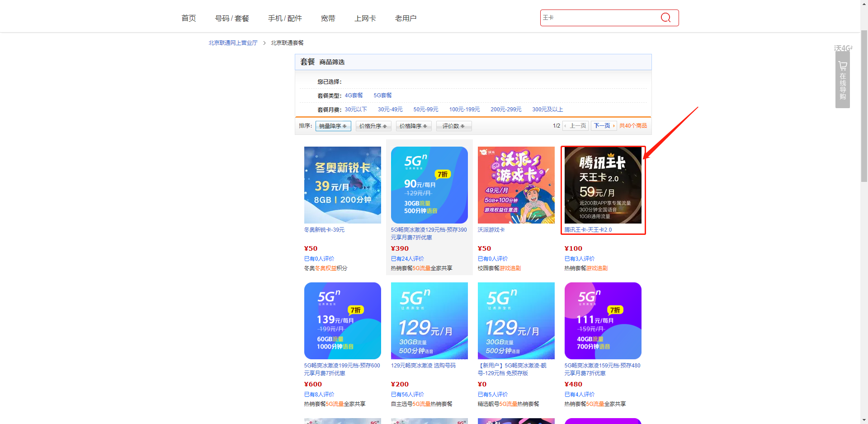Filter monthly fee 300元及以上
The width and height of the screenshot is (868, 424).
pos(547,110)
